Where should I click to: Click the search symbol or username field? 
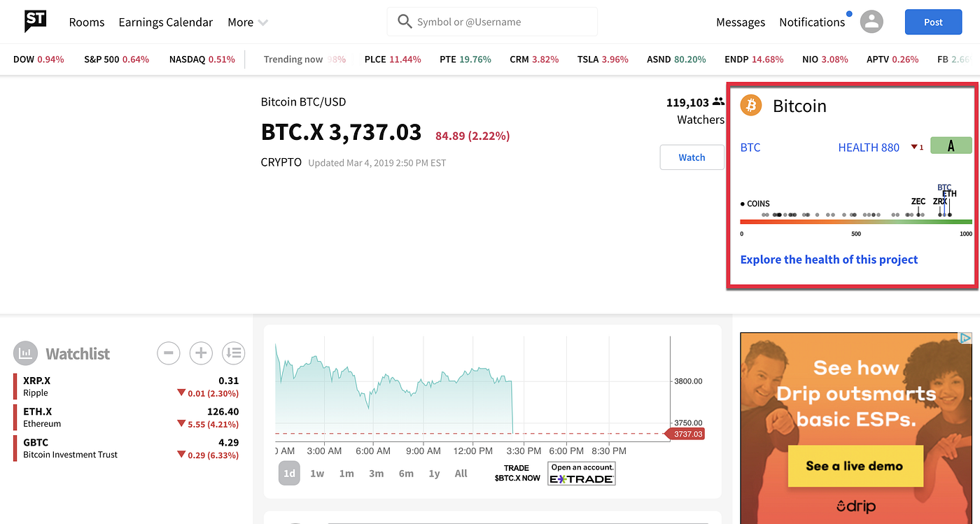[492, 22]
